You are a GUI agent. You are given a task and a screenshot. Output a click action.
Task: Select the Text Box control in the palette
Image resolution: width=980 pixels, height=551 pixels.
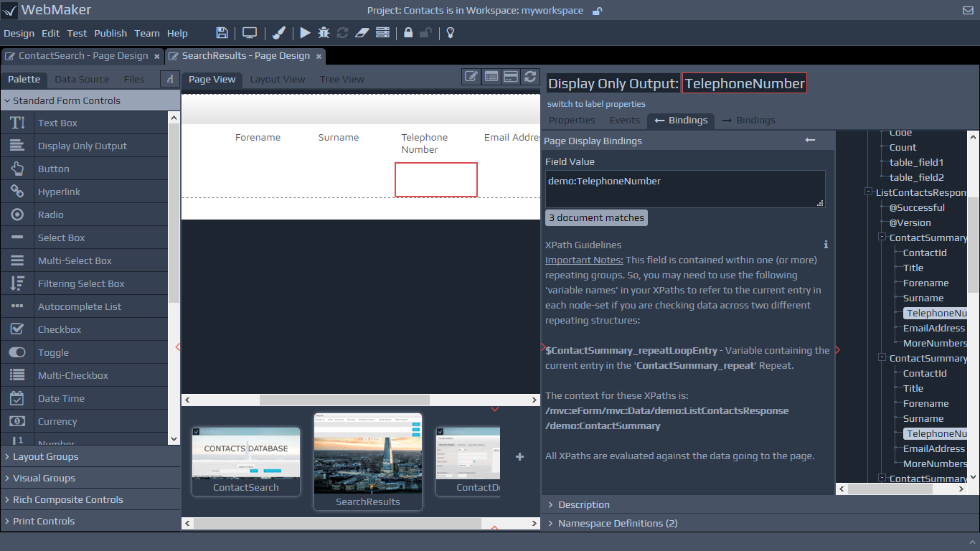(x=84, y=123)
